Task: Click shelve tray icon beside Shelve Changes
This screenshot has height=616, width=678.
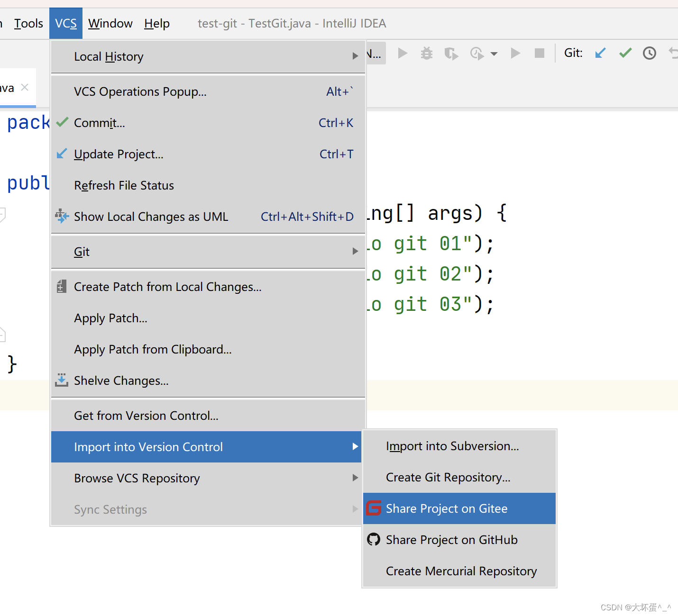Action: [62, 380]
